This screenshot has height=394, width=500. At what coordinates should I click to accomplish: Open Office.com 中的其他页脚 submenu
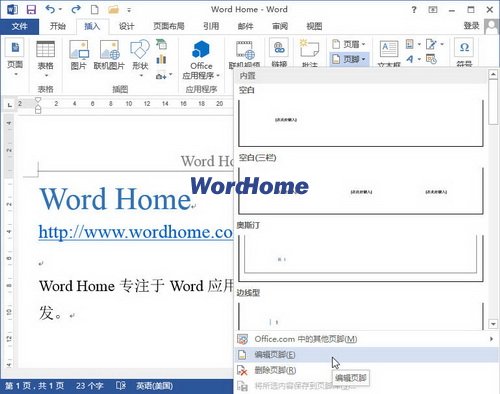coord(366,339)
